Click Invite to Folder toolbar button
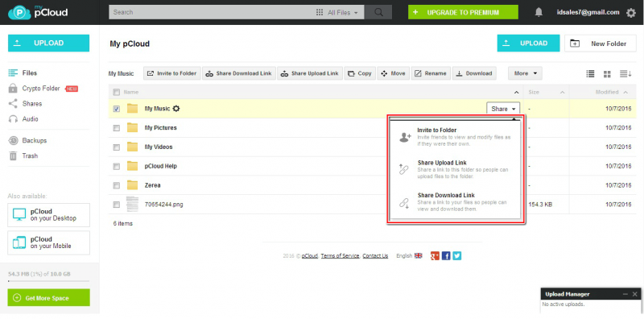Viewport: 644px width, 319px height. (172, 73)
